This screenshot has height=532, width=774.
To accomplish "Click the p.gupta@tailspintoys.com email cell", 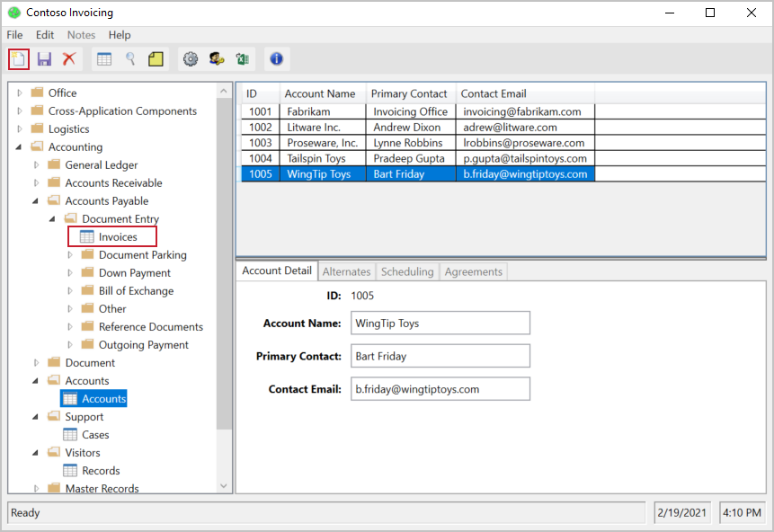I will click(x=525, y=158).
